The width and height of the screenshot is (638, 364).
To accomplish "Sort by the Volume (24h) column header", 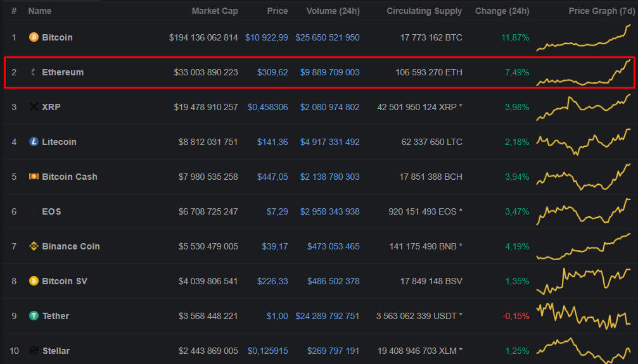I will [333, 11].
